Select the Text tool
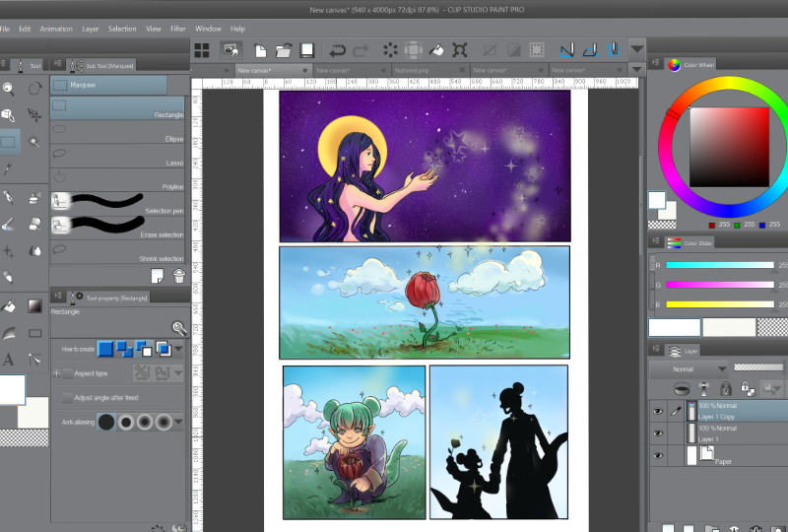788x532 pixels. click(x=8, y=359)
